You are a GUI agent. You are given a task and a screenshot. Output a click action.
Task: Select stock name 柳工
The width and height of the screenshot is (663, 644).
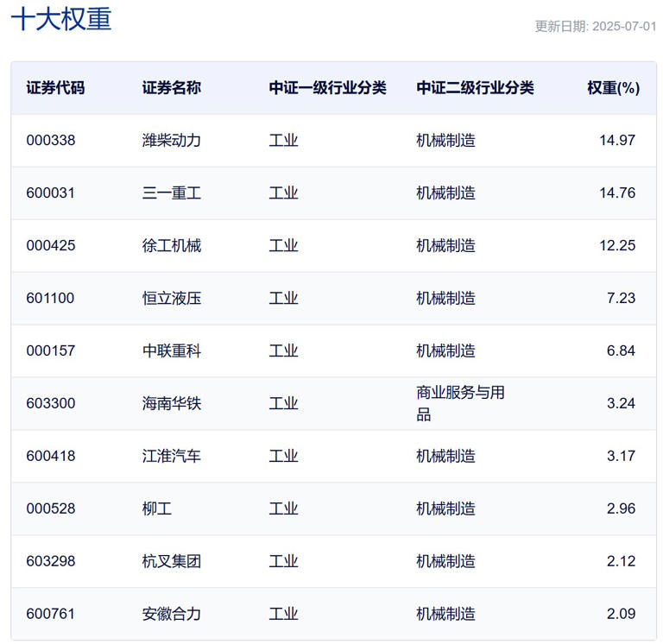point(157,508)
